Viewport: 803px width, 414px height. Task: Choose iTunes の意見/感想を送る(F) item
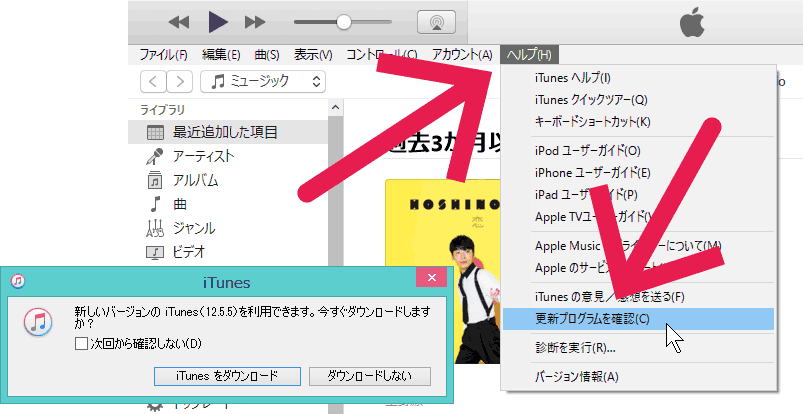[638, 297]
